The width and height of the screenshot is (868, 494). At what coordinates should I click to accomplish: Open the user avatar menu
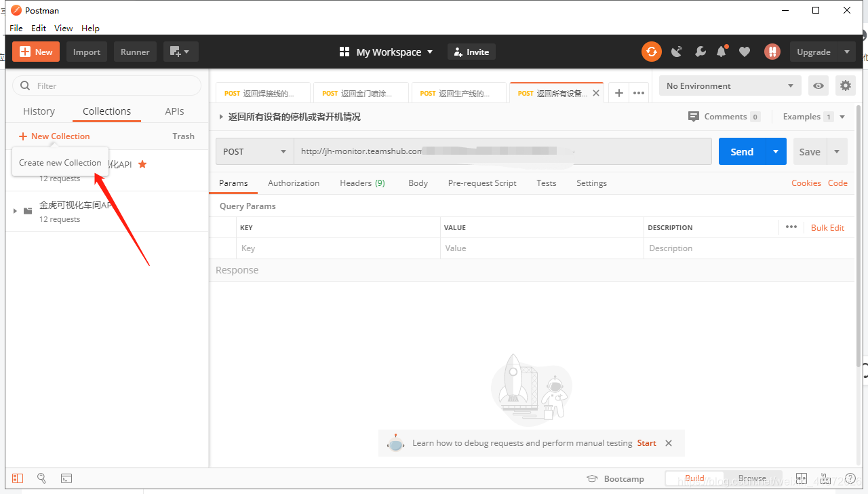click(772, 52)
